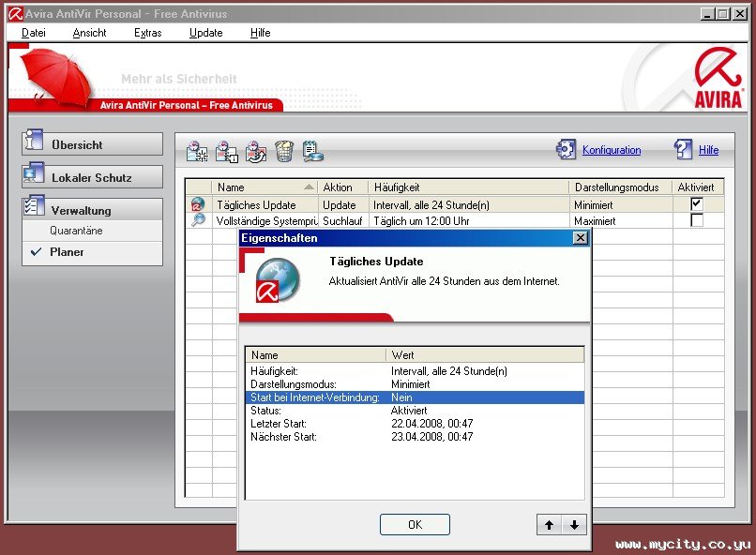Click Wert column header in Eigenschaften list

pos(485,355)
